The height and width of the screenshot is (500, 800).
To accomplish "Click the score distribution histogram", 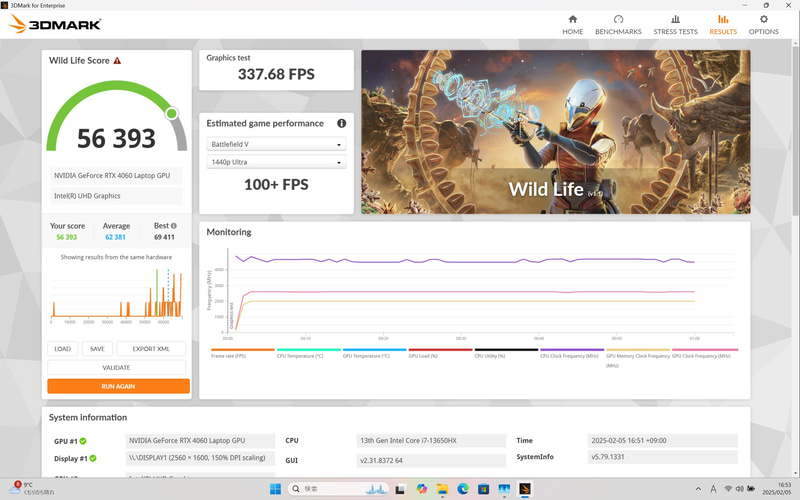I will pyautogui.click(x=116, y=294).
